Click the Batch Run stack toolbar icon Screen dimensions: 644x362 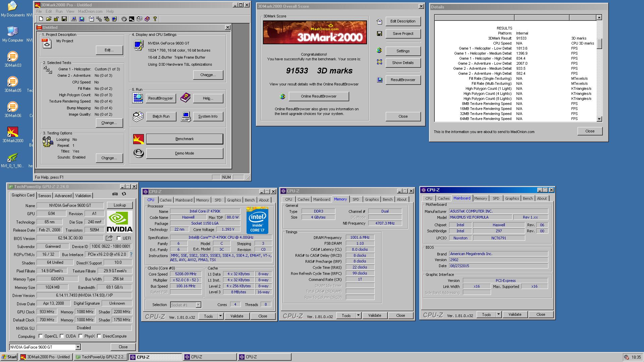[140, 19]
